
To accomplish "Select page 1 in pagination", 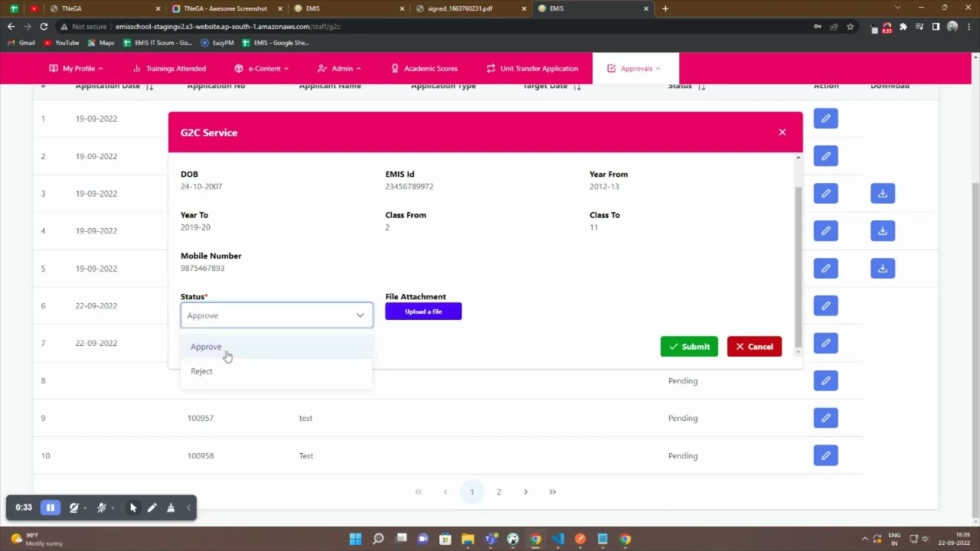I will click(x=472, y=492).
